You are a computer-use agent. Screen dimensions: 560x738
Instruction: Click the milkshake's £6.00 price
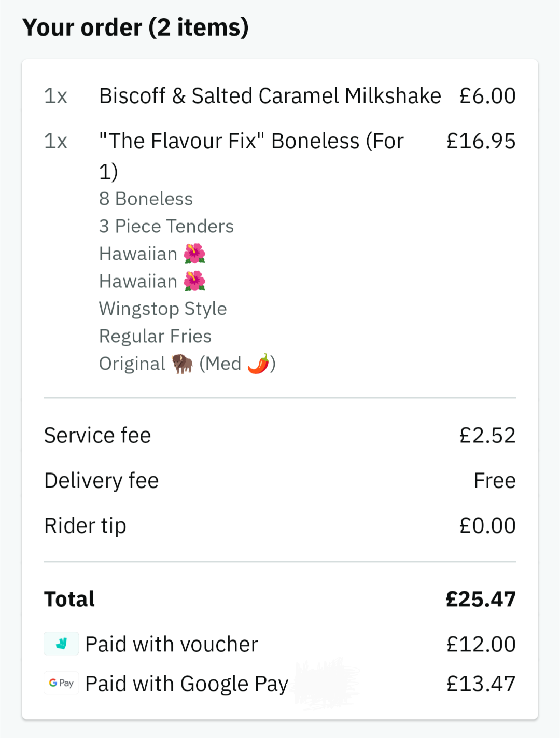487,96
